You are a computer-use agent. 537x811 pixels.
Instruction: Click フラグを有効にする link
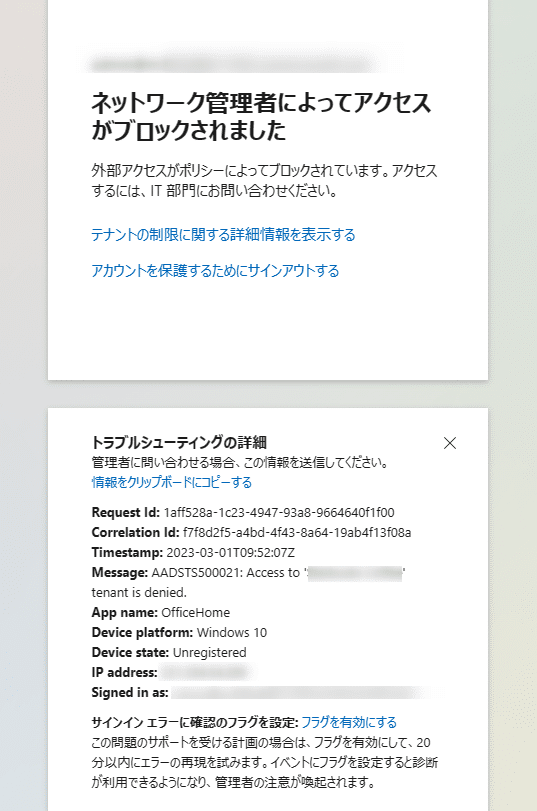pyautogui.click(x=349, y=722)
